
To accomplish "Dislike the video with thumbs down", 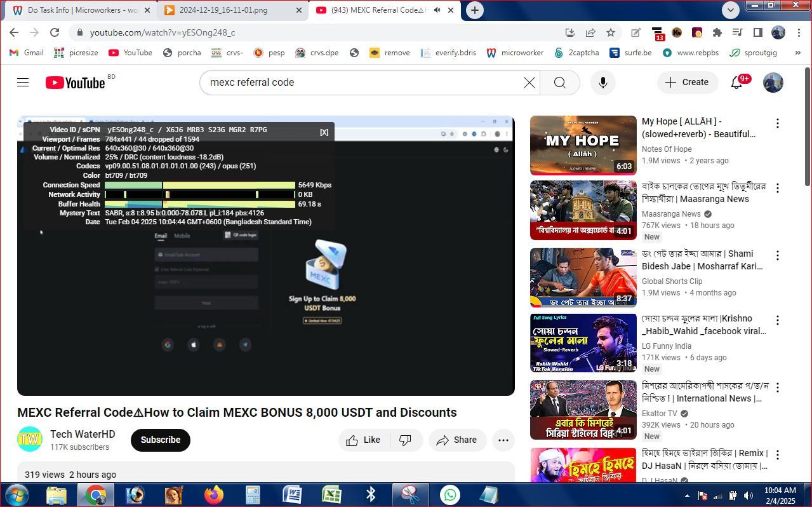I will tap(405, 440).
